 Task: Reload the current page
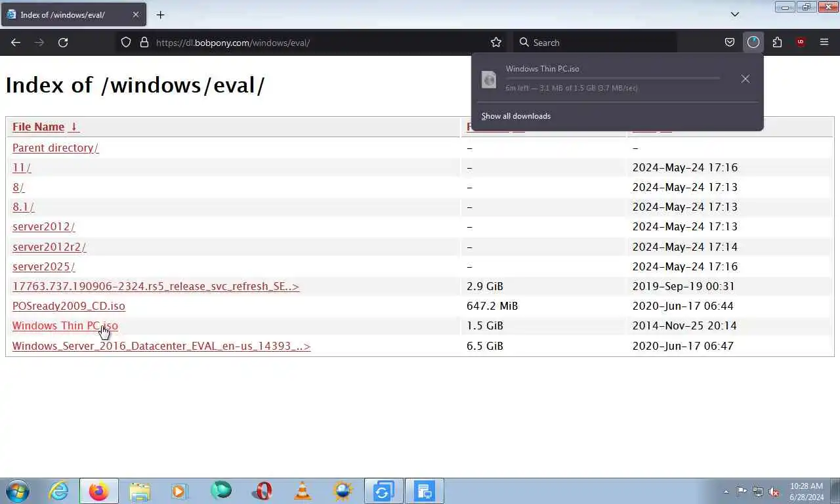click(63, 42)
